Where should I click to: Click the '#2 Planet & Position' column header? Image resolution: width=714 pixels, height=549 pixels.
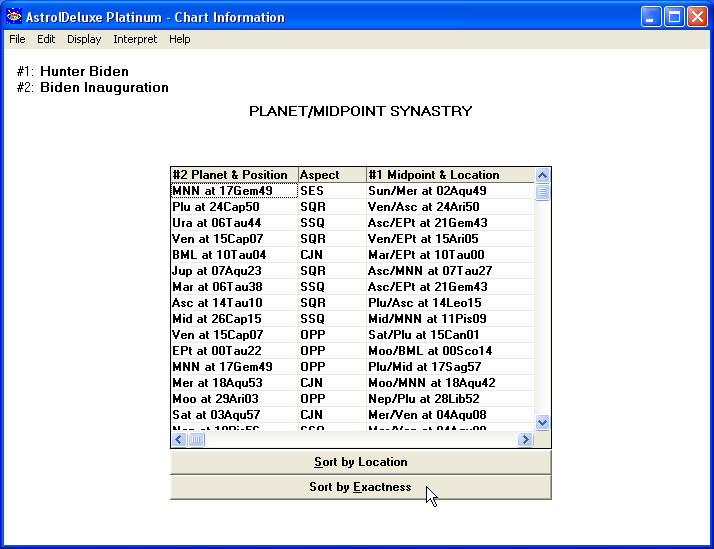(x=235, y=175)
